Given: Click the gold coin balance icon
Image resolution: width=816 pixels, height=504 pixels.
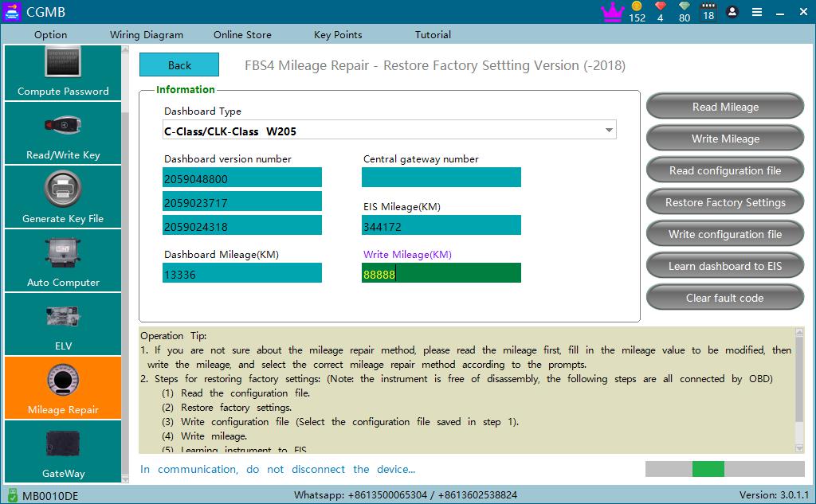Looking at the screenshot, I should click(x=637, y=8).
